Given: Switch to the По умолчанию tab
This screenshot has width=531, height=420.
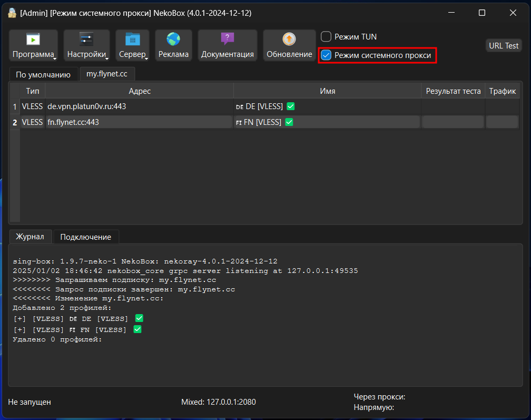Looking at the screenshot, I should (x=43, y=74).
